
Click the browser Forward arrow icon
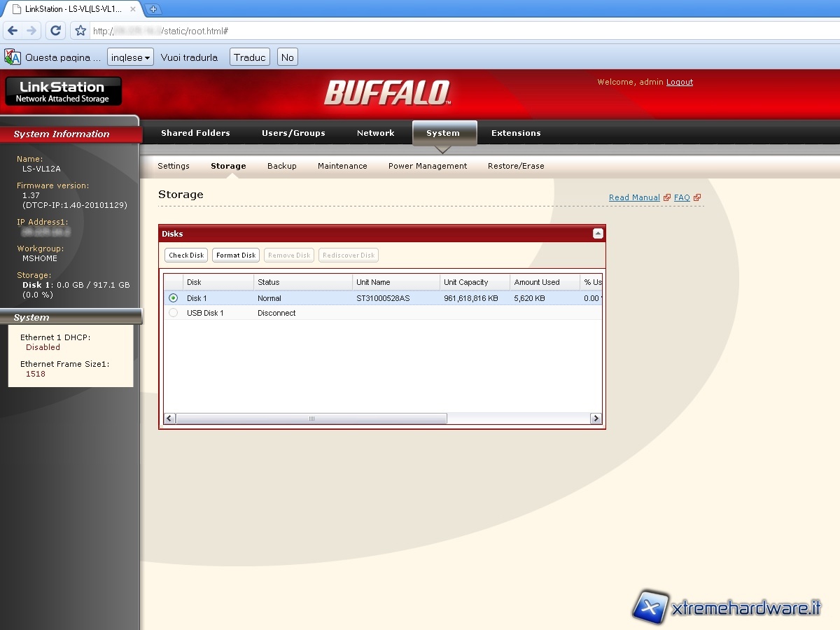(31, 31)
